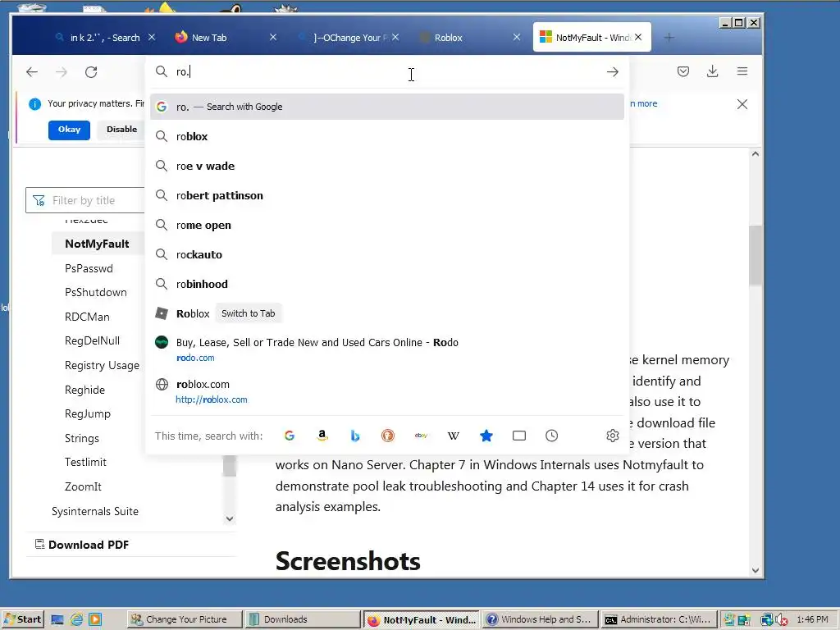This screenshot has height=630, width=840.
Task: Open the Save to Pocket icon
Action: coord(683,71)
